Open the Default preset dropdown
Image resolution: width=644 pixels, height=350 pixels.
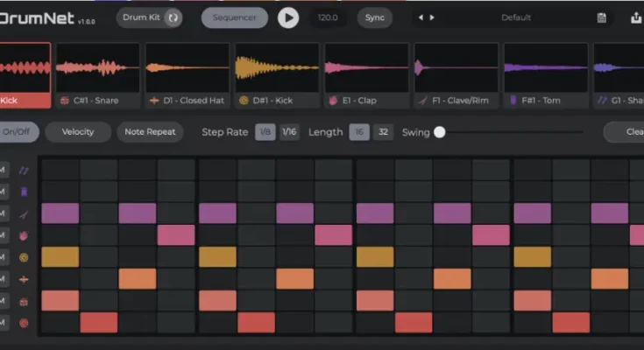click(516, 17)
